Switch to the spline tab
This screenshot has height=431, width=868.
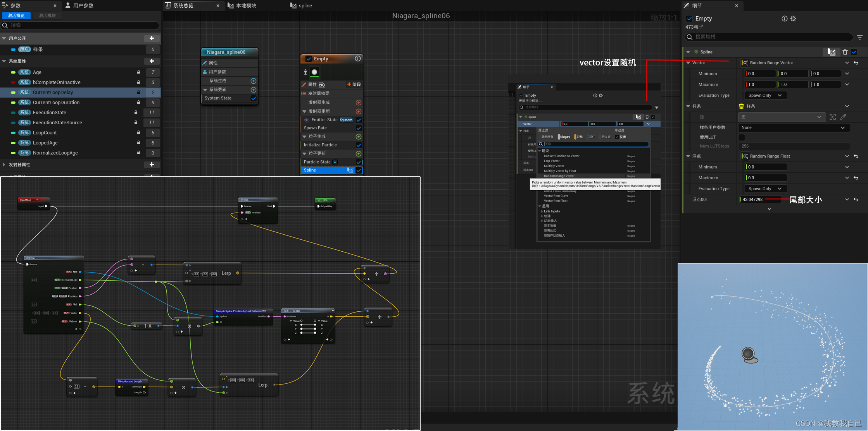click(305, 5)
